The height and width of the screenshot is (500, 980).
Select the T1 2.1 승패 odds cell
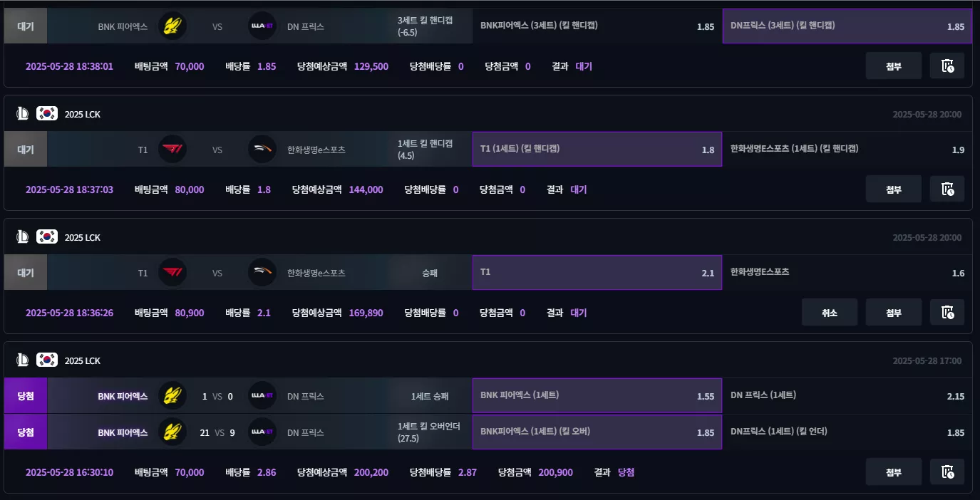coord(597,272)
